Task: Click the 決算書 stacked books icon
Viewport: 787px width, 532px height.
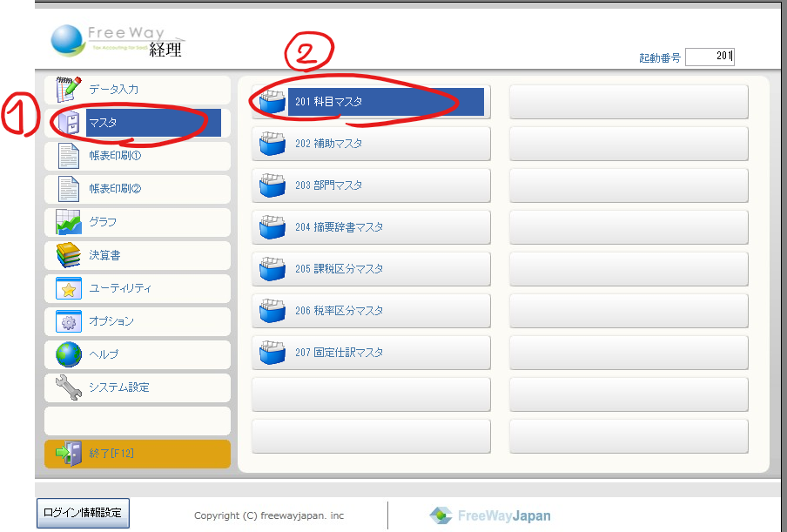Action: tap(68, 255)
